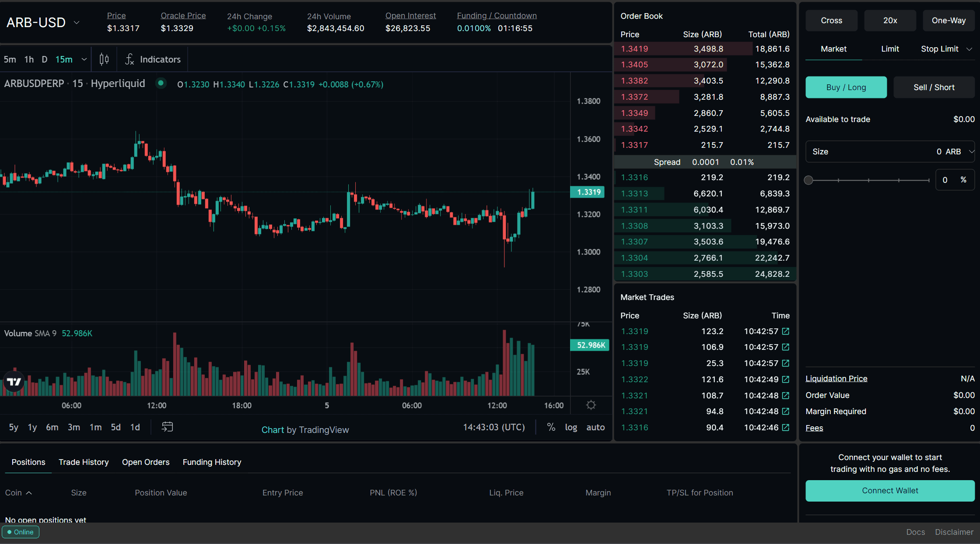
Task: Toggle log scale on chart
Action: click(x=571, y=427)
